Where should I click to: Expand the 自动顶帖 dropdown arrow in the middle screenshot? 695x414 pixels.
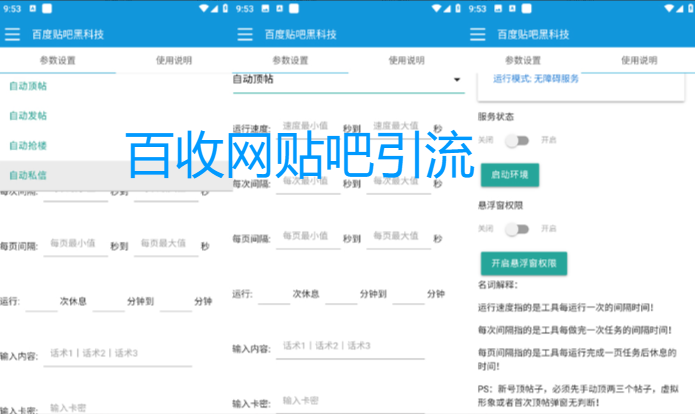coord(457,80)
